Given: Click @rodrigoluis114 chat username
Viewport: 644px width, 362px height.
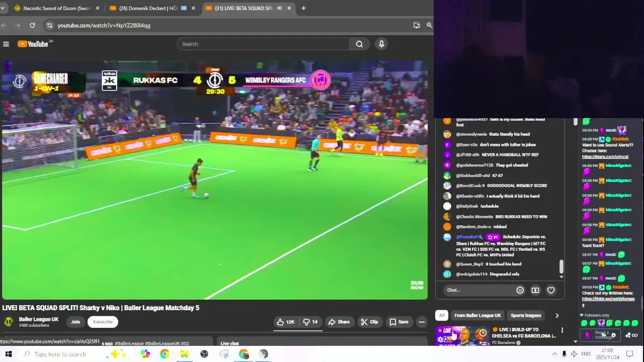Looking at the screenshot, I should (x=471, y=274).
